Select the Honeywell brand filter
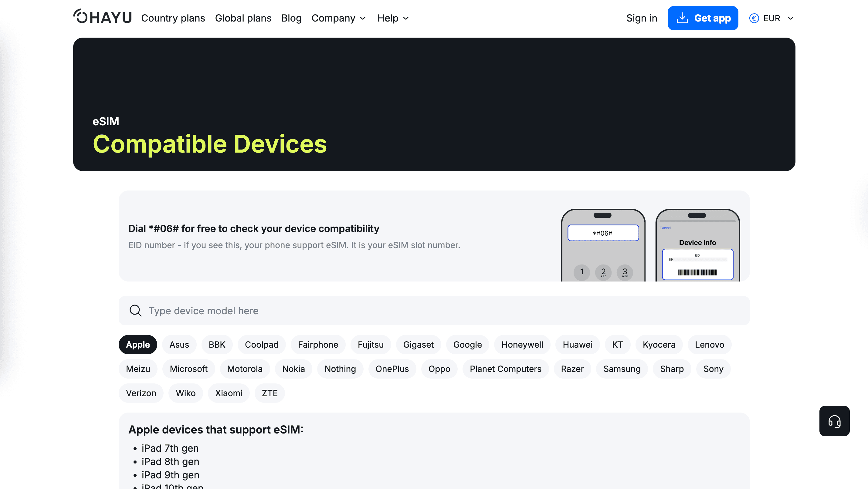Image resolution: width=868 pixels, height=489 pixels. click(522, 345)
